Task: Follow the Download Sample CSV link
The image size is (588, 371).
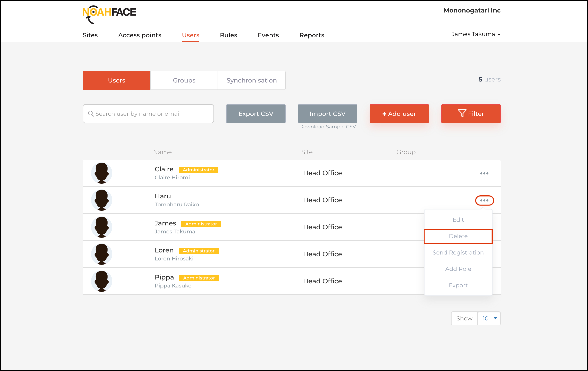Action: point(327,127)
